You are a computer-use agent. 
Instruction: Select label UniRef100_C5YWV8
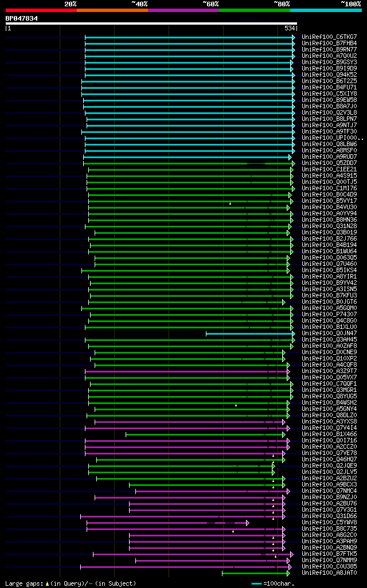329,522
